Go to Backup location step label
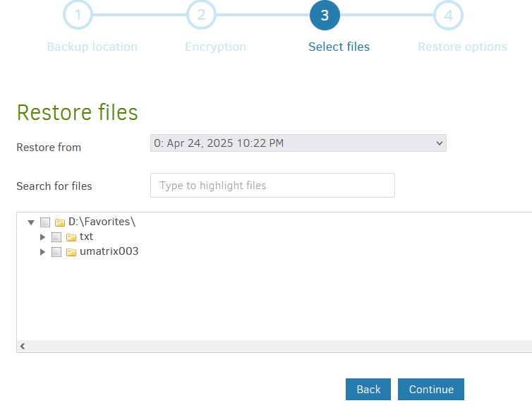The image size is (532, 420). click(x=92, y=47)
